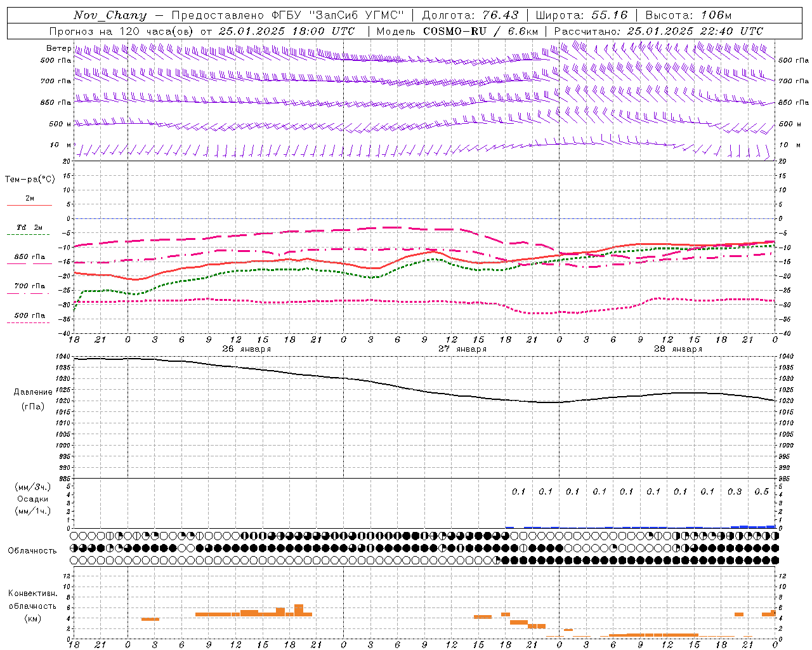Select the 2м legend label
The image size is (812, 650).
tap(30, 198)
